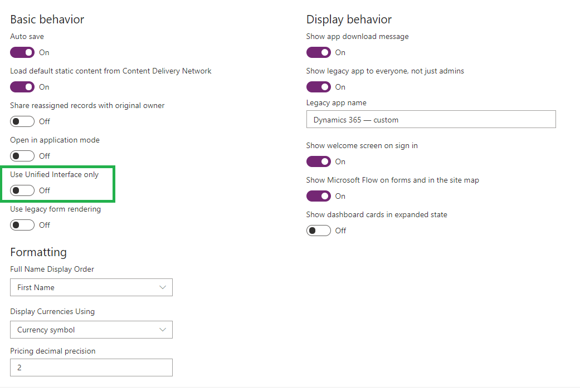Click the Display behavior heading
This screenshot has width=580, height=392.
[349, 19]
